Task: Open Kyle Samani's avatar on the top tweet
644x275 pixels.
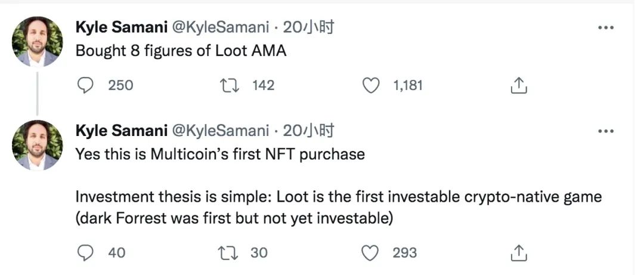Action: 38,41
